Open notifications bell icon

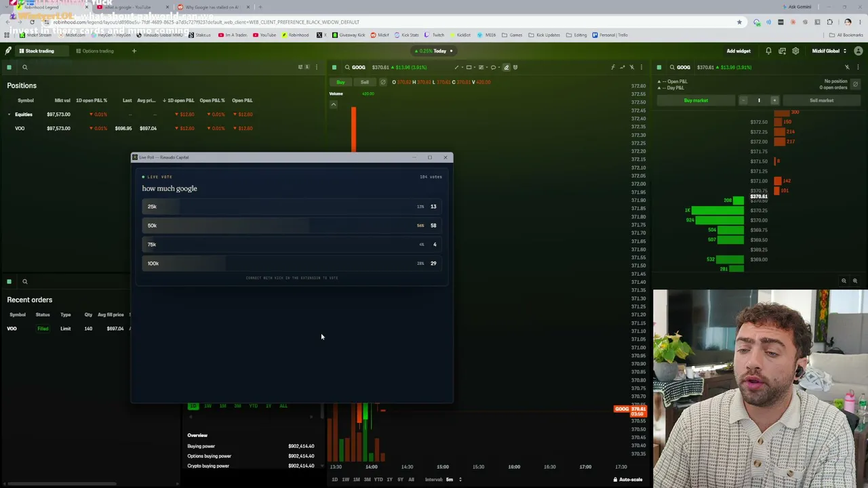[x=768, y=51]
